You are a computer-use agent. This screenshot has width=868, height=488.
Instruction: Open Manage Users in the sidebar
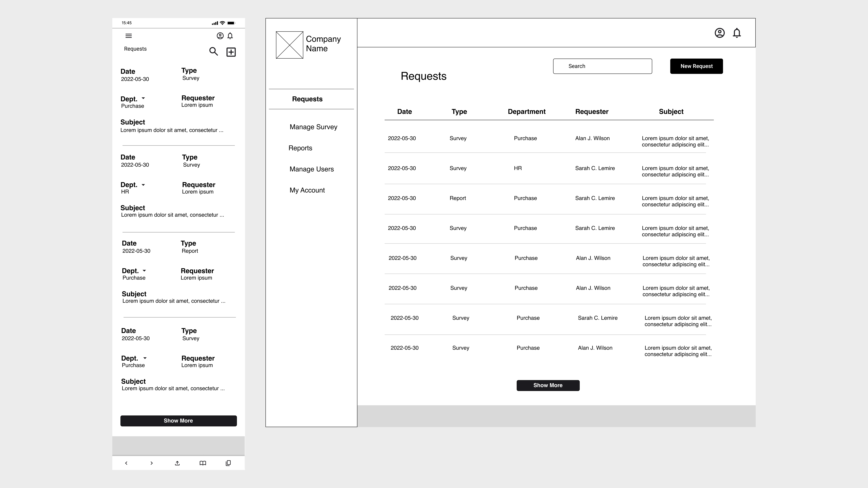pyautogui.click(x=312, y=169)
